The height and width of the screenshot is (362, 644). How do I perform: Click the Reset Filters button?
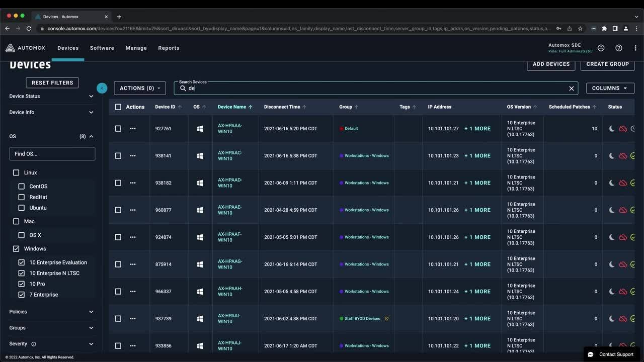pyautogui.click(x=52, y=83)
